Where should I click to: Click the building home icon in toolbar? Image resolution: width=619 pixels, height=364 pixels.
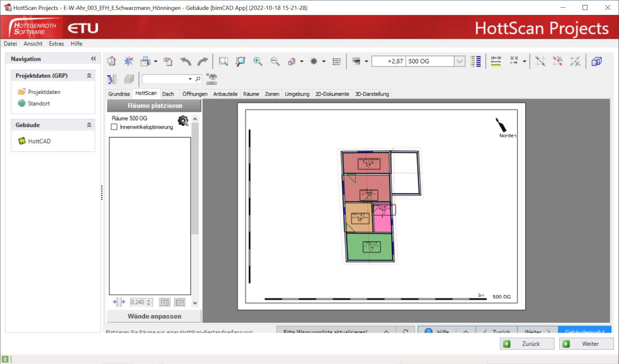(111, 61)
